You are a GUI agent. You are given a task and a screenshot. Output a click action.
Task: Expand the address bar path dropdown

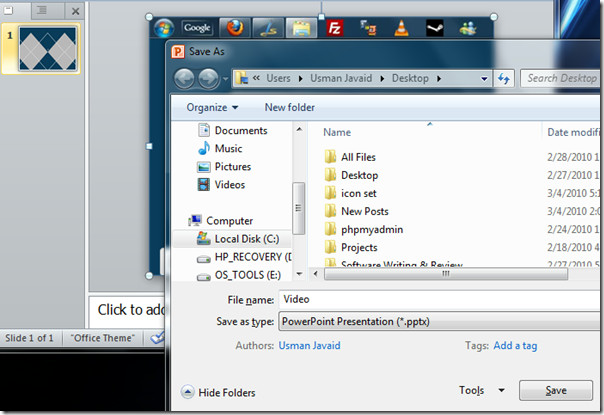click(484, 79)
